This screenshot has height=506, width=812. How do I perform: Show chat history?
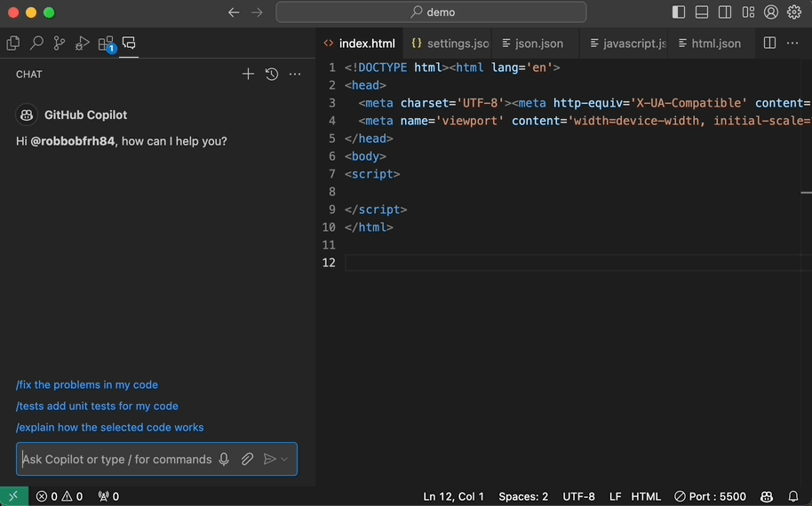[x=272, y=75]
